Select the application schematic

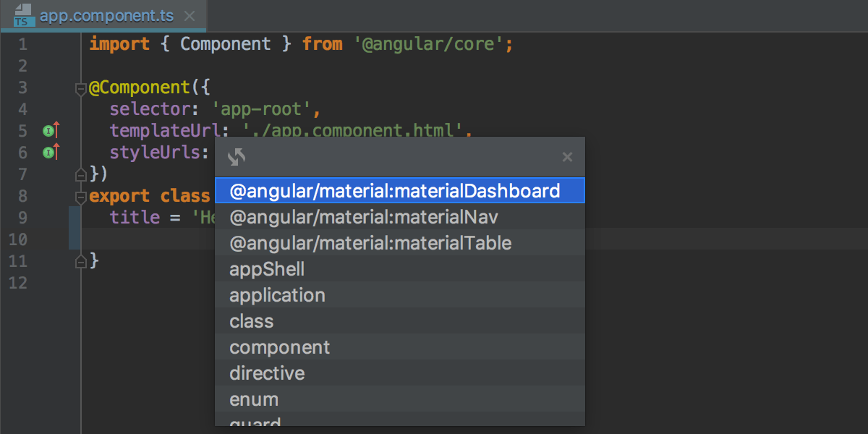click(277, 294)
